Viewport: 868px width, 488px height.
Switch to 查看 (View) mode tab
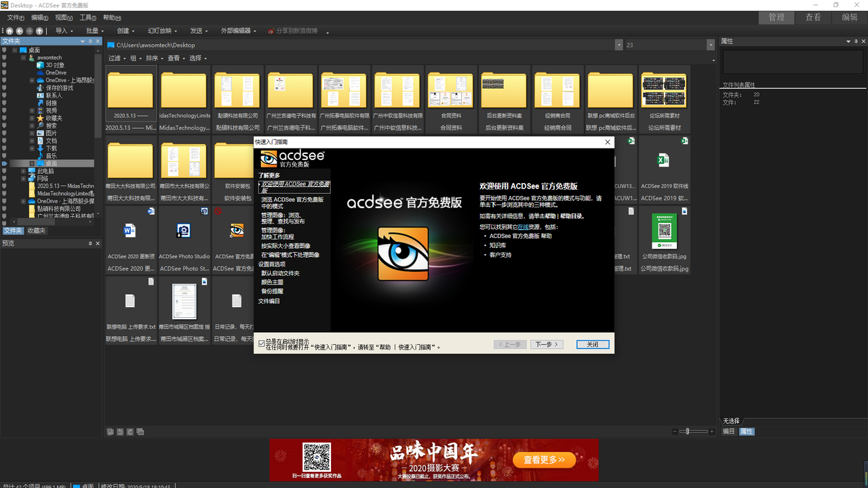click(813, 18)
